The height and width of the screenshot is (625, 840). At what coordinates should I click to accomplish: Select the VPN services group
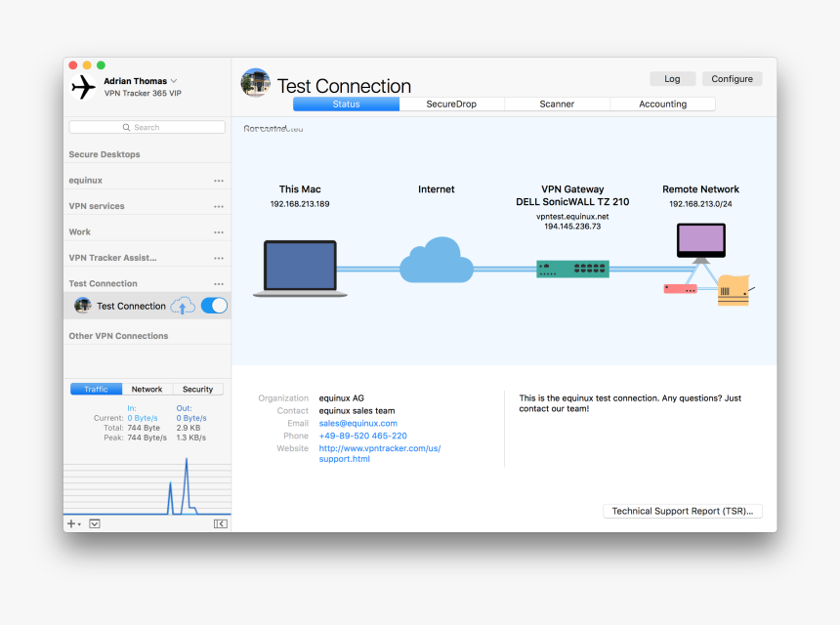(x=97, y=206)
